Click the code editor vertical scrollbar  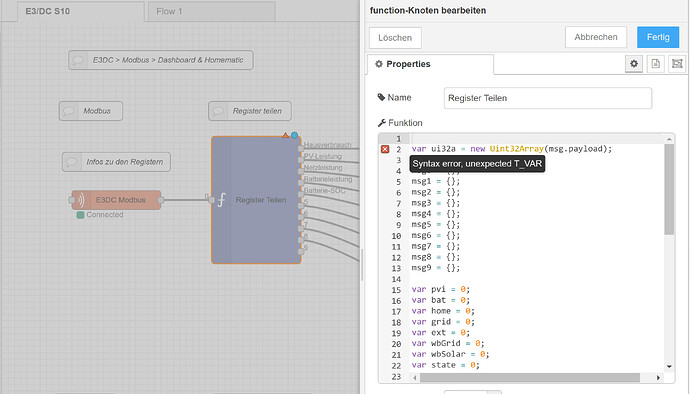point(669,189)
